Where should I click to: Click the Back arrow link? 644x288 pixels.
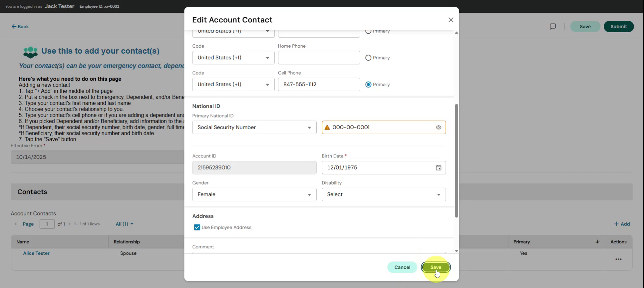20,27
